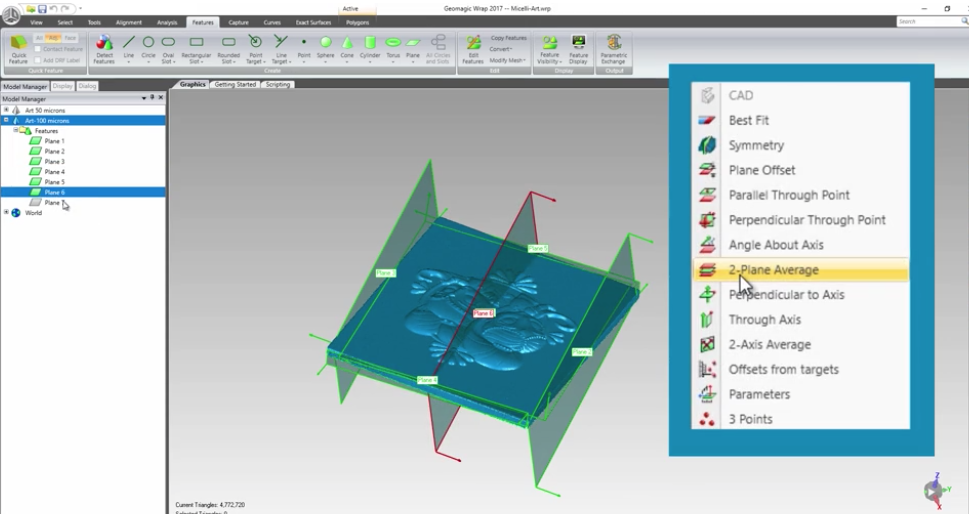Start the Quick Feature tool
This screenshot has width=969, height=514.
19,49
